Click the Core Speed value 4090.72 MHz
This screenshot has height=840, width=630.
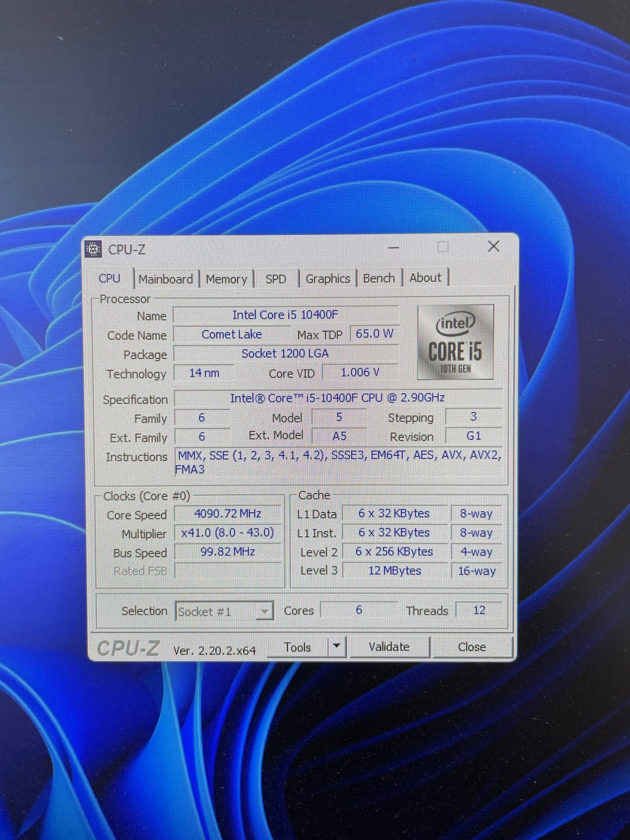(228, 514)
